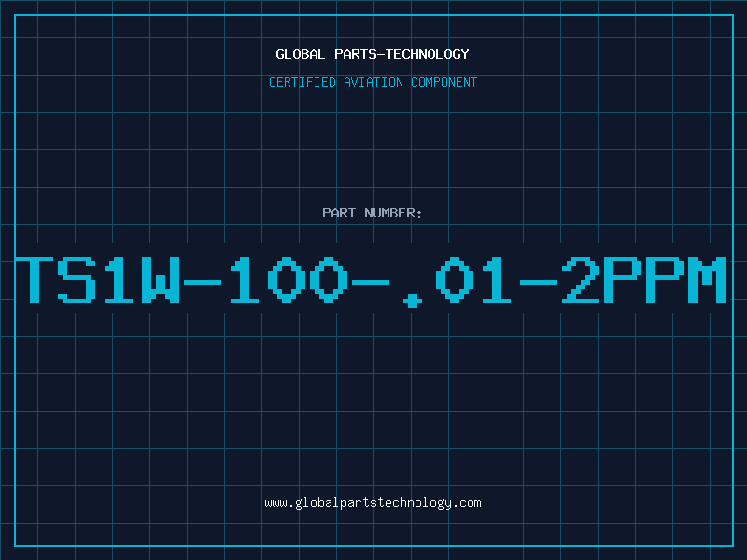Click the PART NUMBER: label
747x560 pixels.
(373, 213)
